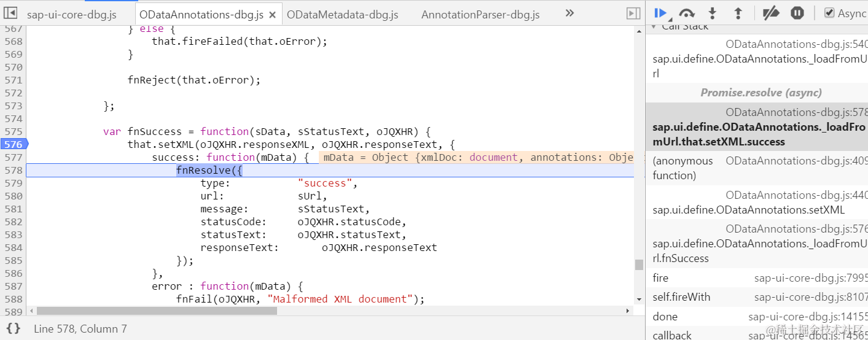Resume script execution
Screen dimensions: 868x340
pyautogui.click(x=661, y=13)
